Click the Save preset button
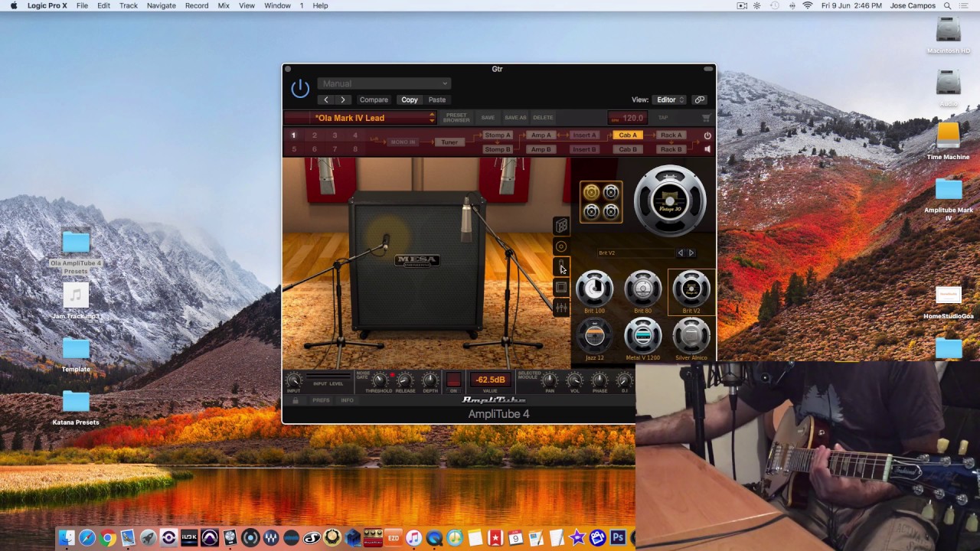 (488, 118)
